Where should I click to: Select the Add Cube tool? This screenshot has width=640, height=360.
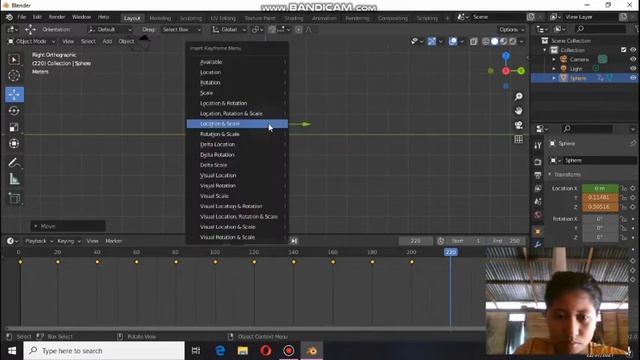[x=14, y=198]
